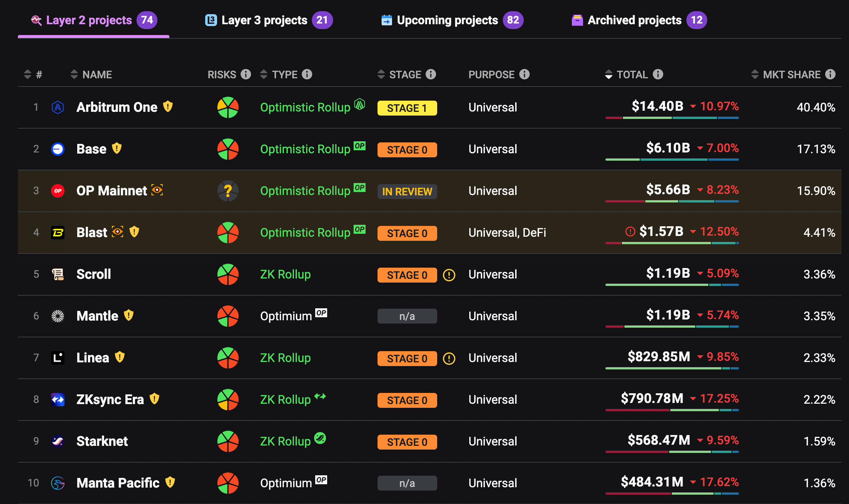Click the info icon next to MKT SHARE

tap(830, 74)
